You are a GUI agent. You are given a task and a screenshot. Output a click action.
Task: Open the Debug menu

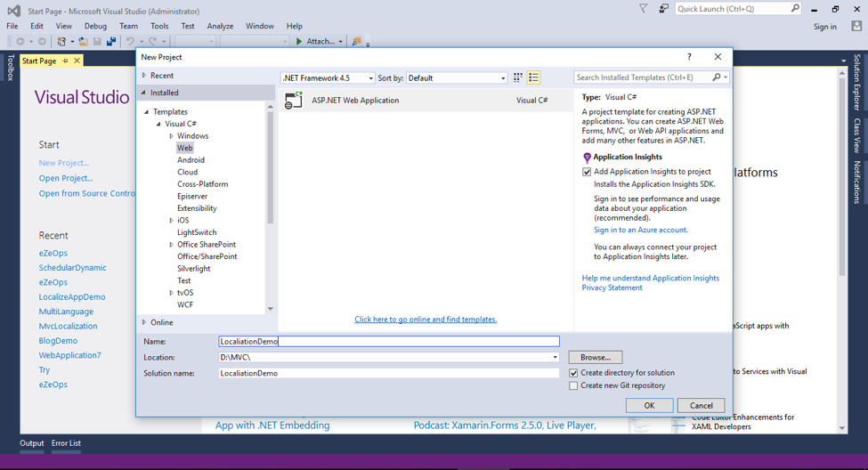[95, 26]
